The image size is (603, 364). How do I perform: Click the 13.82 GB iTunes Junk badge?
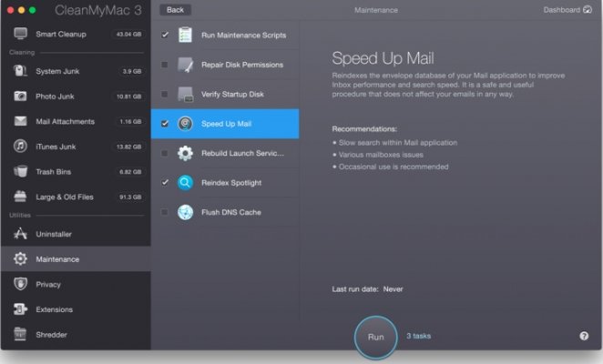coord(128,147)
